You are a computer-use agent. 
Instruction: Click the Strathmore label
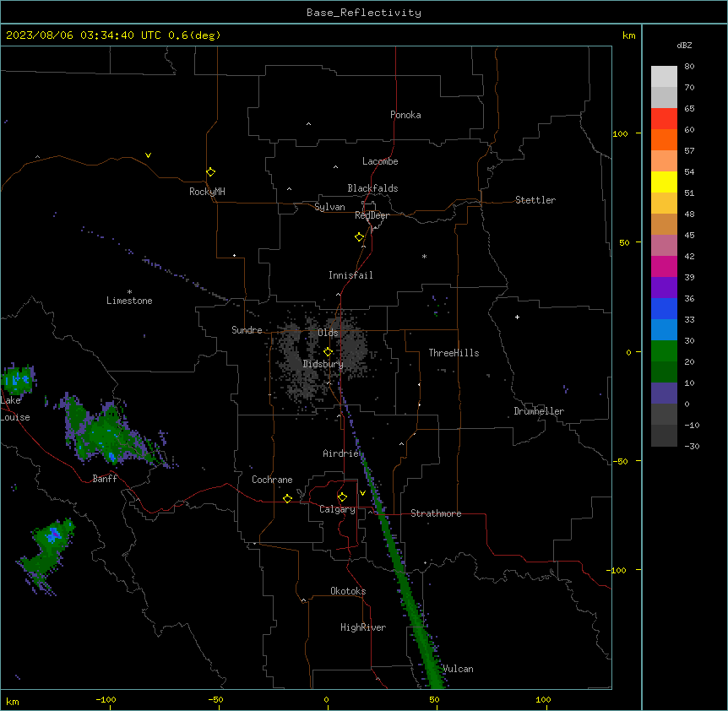click(436, 513)
